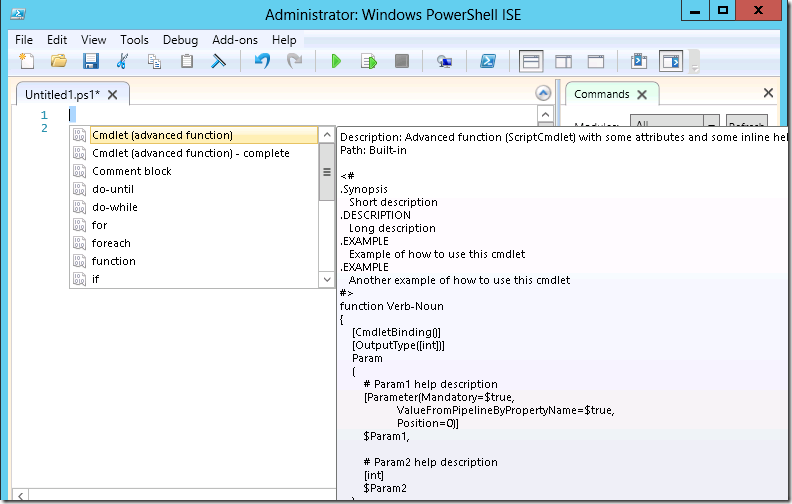Open the Debug menu
Image resolution: width=792 pixels, height=504 pixels.
(x=180, y=40)
